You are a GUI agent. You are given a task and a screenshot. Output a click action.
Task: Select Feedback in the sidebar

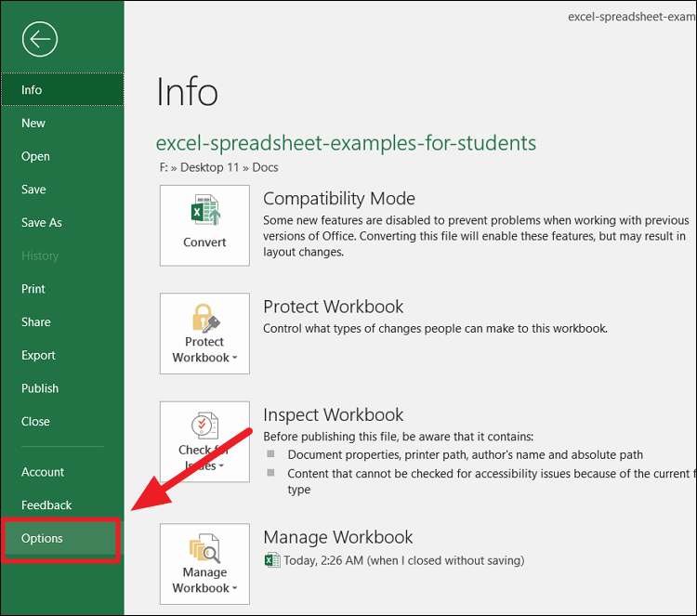[62, 505]
